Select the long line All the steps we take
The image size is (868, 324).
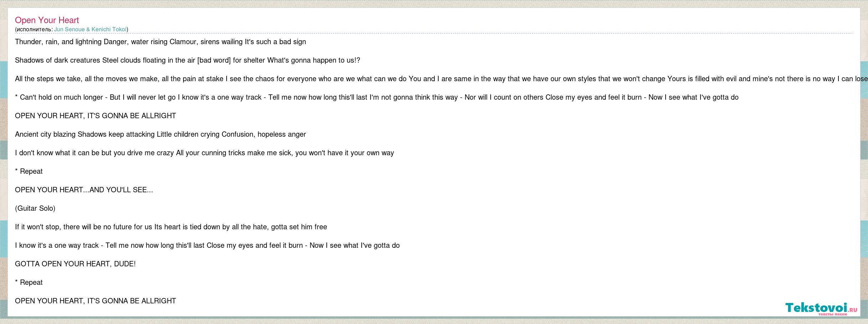[x=441, y=79]
